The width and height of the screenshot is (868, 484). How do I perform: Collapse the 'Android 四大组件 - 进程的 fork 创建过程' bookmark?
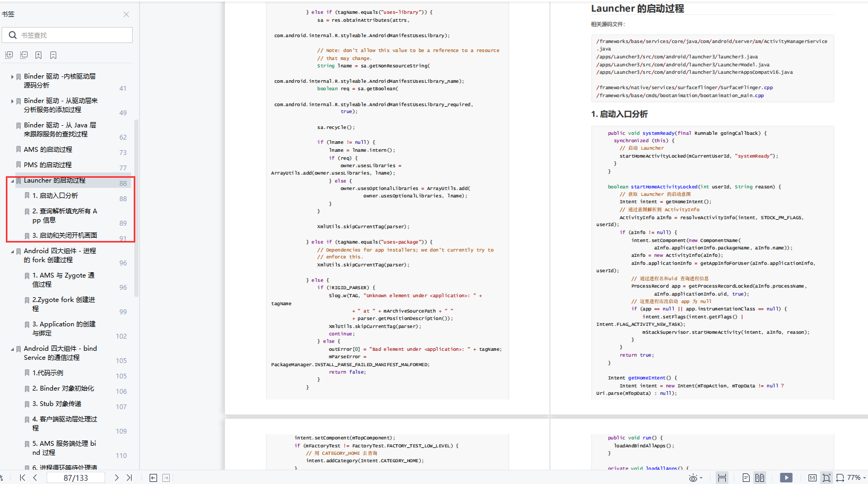pos(12,252)
